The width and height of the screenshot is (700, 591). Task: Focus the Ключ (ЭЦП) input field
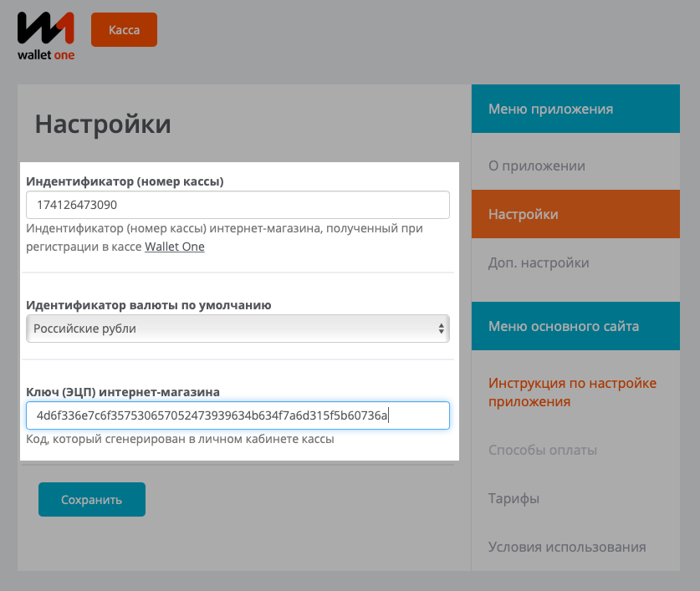coord(238,415)
